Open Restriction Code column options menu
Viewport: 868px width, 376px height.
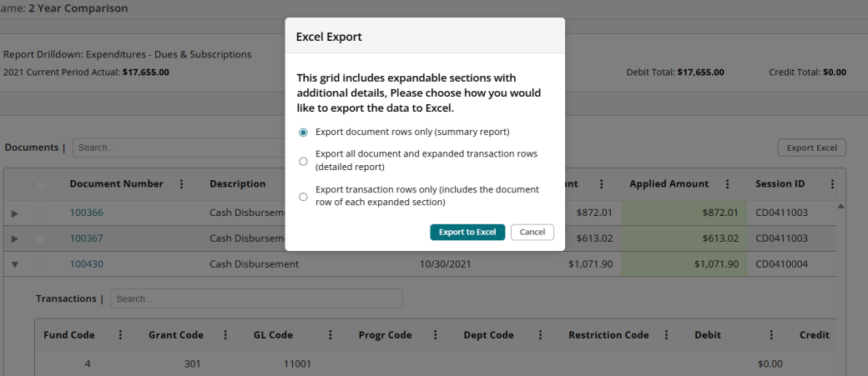point(666,335)
